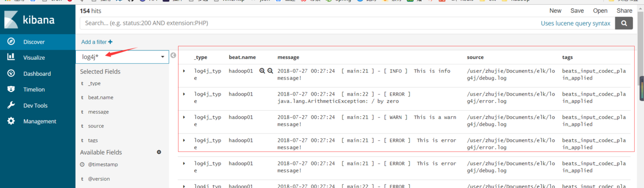Open the Discover compass icon

click(11, 42)
